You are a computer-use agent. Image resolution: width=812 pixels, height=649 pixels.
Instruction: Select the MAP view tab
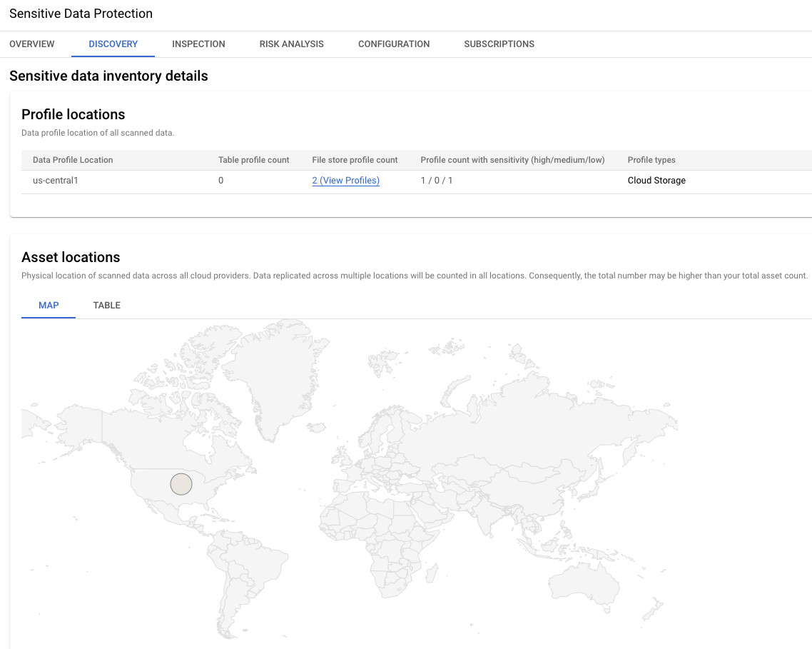point(49,306)
